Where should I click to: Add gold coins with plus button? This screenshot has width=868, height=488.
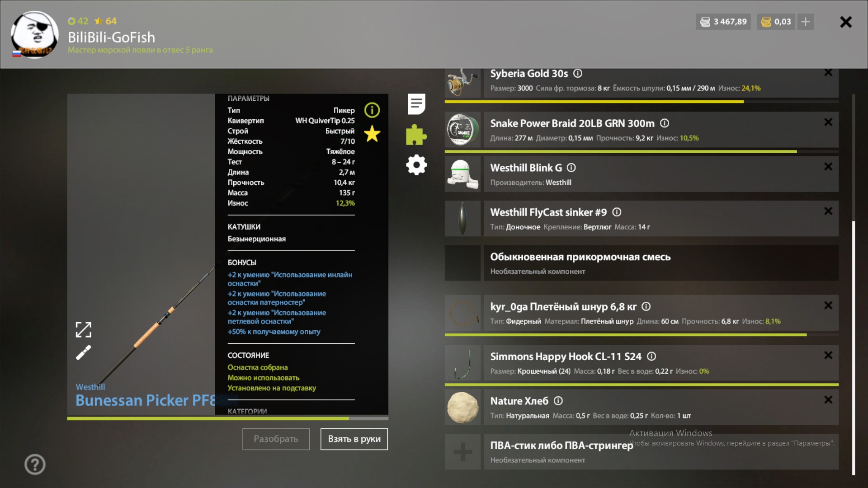(x=806, y=22)
